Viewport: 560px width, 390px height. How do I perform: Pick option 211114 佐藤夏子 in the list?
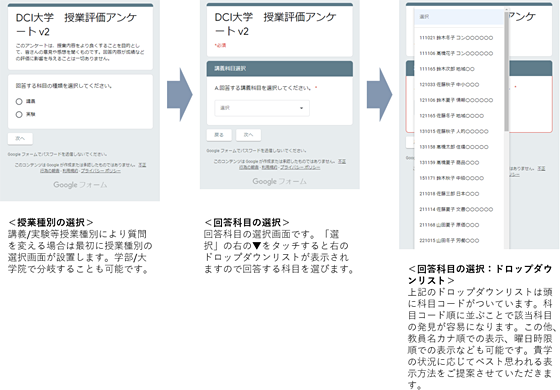(459, 209)
